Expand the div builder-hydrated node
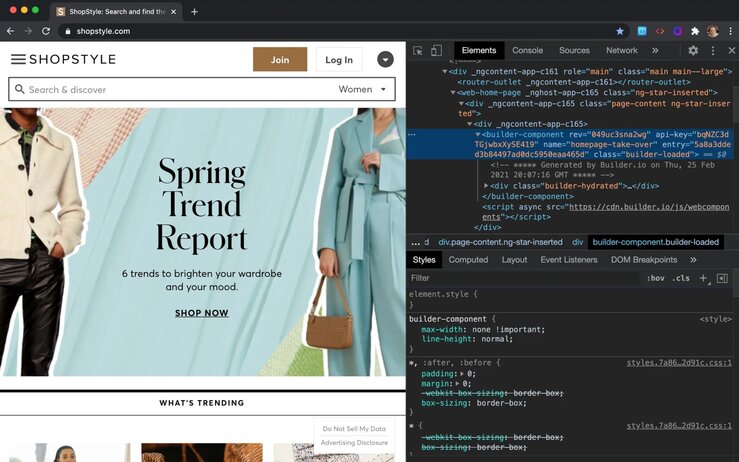The height and width of the screenshot is (462, 739). point(486,186)
